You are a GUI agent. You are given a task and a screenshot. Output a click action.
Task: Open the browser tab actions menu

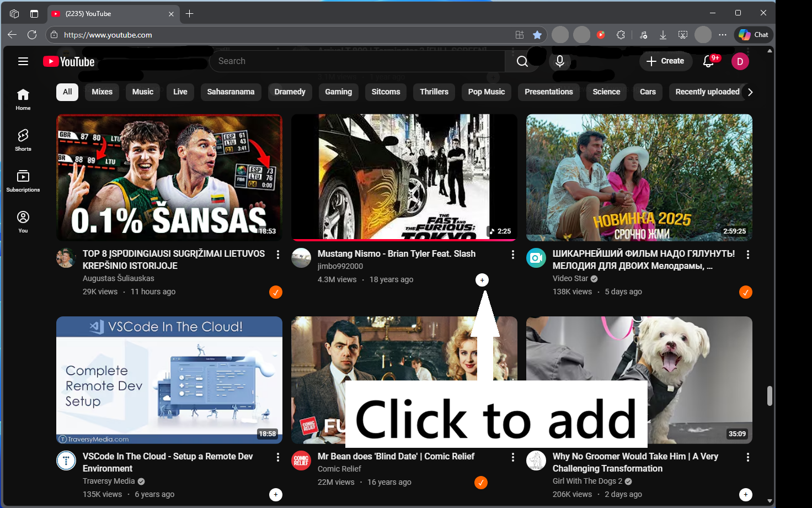[x=34, y=14]
